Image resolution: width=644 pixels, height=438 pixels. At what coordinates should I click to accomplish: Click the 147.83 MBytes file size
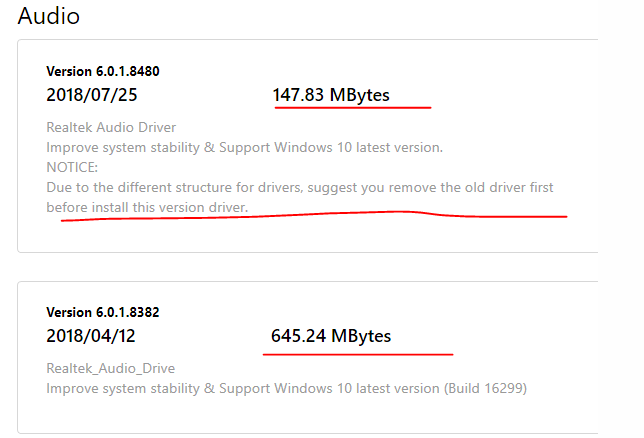click(x=331, y=95)
